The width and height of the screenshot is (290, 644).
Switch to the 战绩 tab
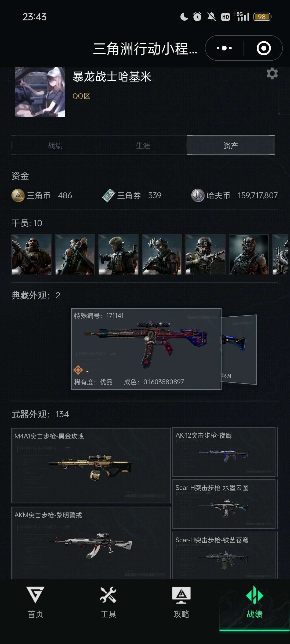pyautogui.click(x=55, y=145)
